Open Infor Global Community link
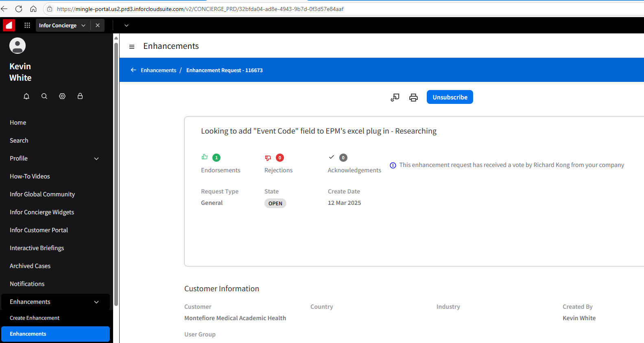This screenshot has width=644, height=343. [x=42, y=194]
